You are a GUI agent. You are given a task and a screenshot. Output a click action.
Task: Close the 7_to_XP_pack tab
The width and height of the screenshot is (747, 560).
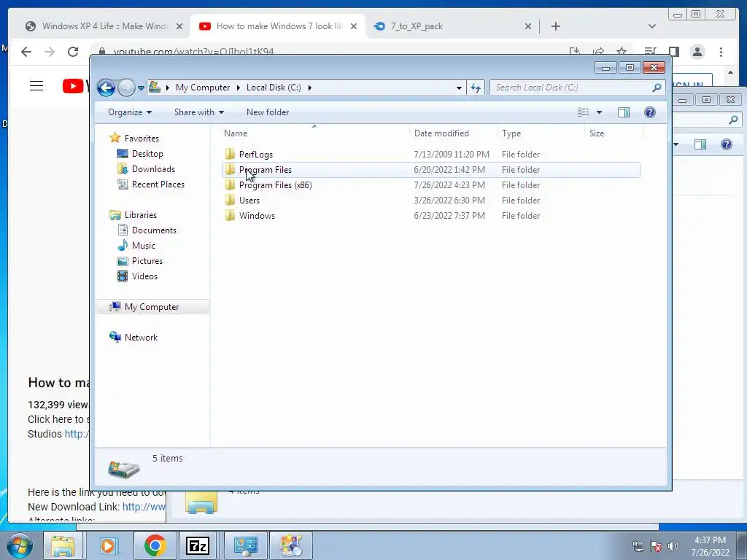tap(528, 26)
